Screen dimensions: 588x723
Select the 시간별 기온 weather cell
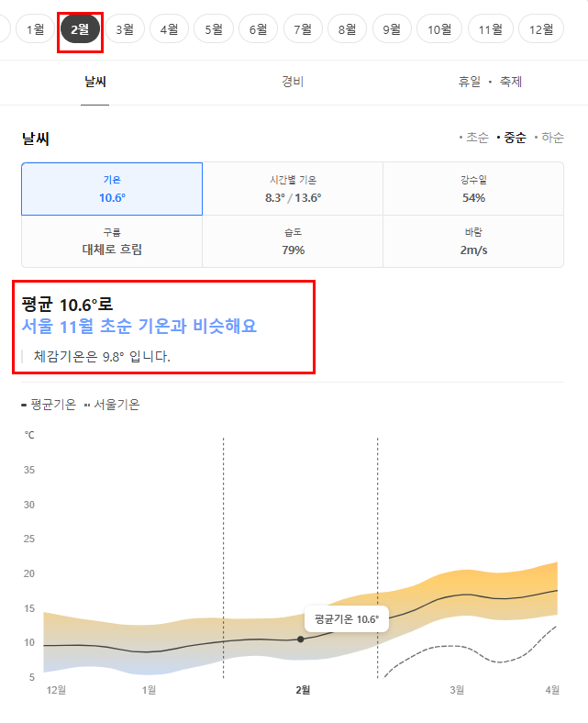[x=293, y=189]
